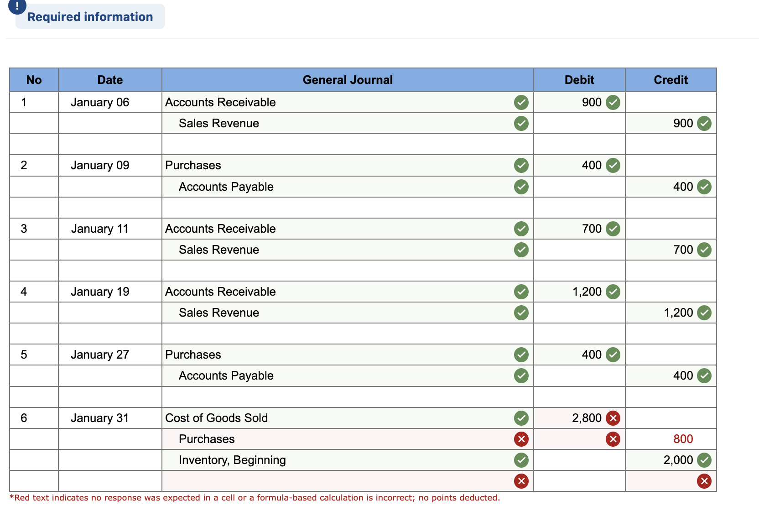Click the 2,000 credit amount
This screenshot has height=532, width=759.
pos(678,460)
